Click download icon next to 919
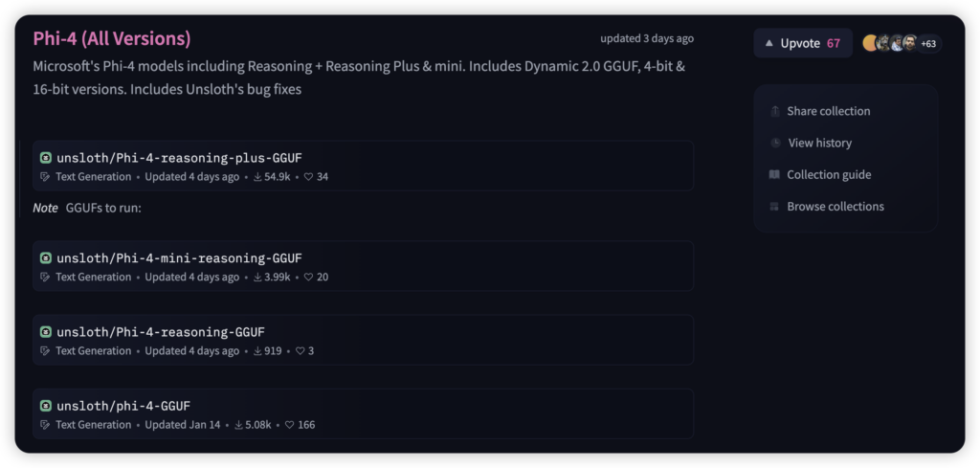The height and width of the screenshot is (468, 980). [257, 351]
